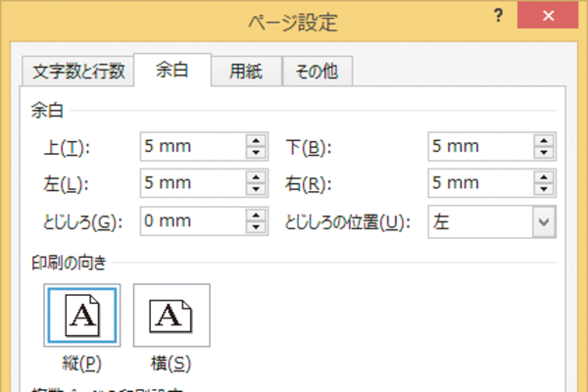
Task: Click the 縦(P) label text
Action: (81, 364)
